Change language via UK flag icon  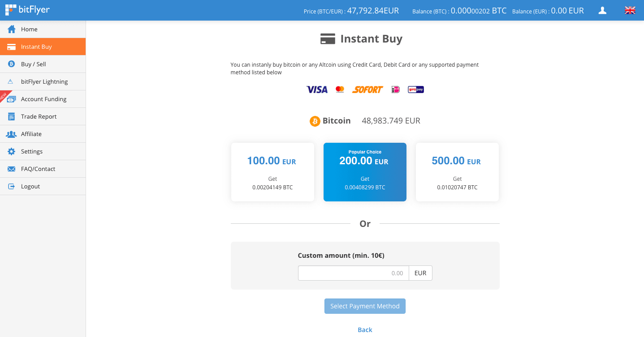tap(630, 10)
